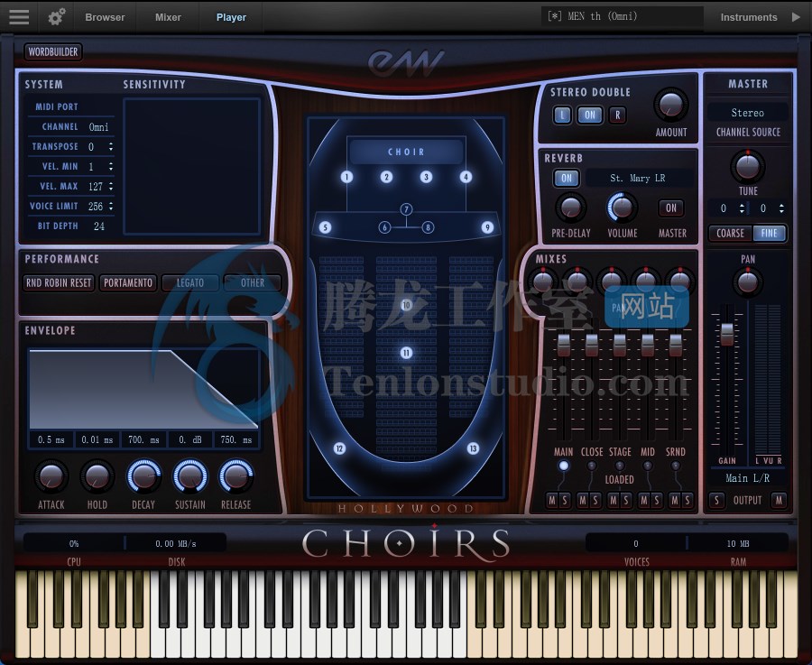
Task: Click the CHOIR label on the stage
Action: pos(406,152)
